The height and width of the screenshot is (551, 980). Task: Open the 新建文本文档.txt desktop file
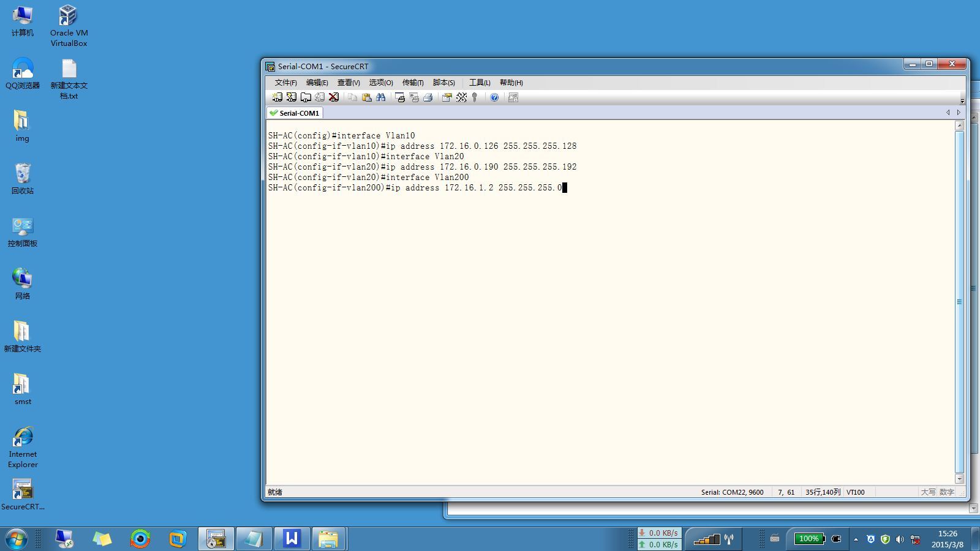tap(69, 79)
